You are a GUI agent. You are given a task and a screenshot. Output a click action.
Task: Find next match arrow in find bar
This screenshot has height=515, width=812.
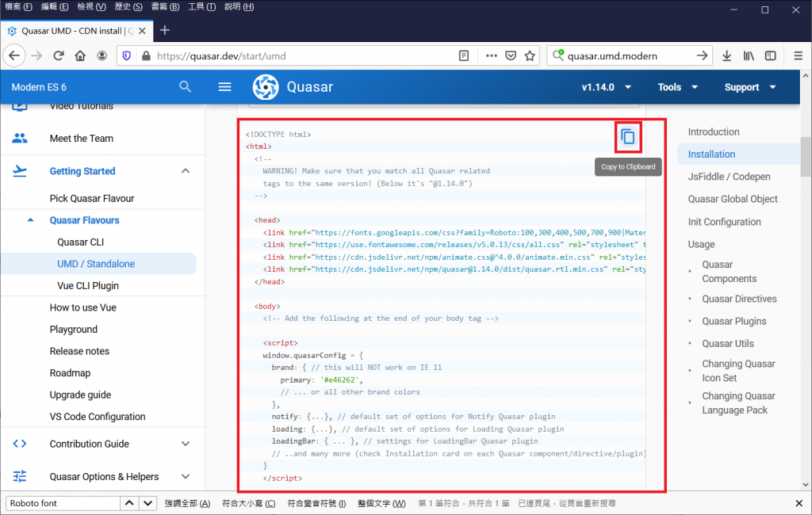coord(147,503)
